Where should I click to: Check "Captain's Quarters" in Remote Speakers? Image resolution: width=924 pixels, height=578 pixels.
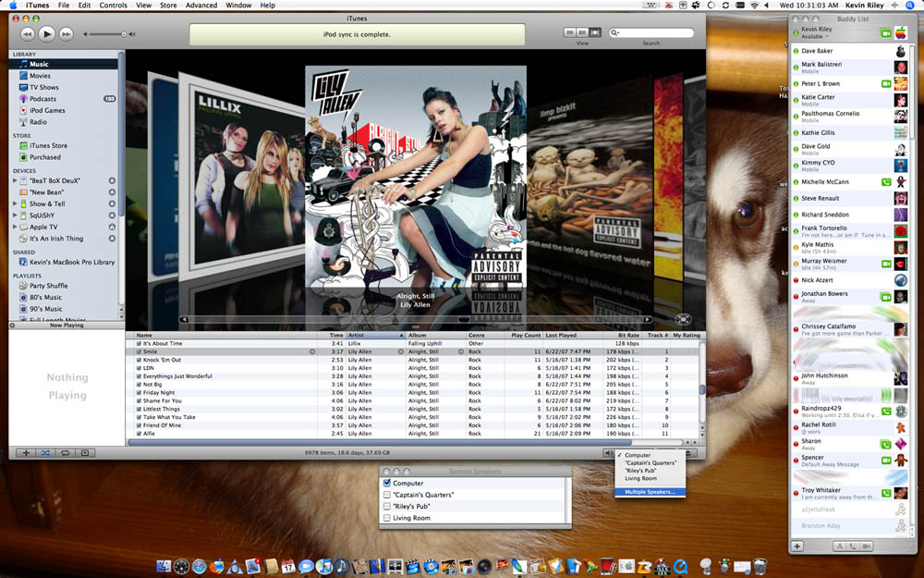click(x=387, y=495)
